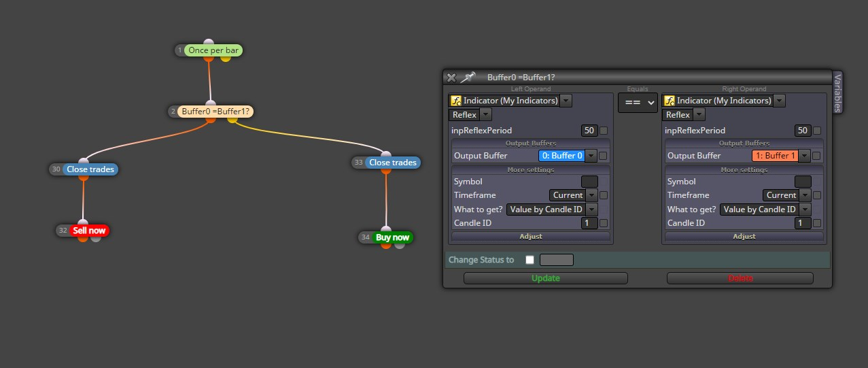Click the pin icon in the panel title bar

468,78
